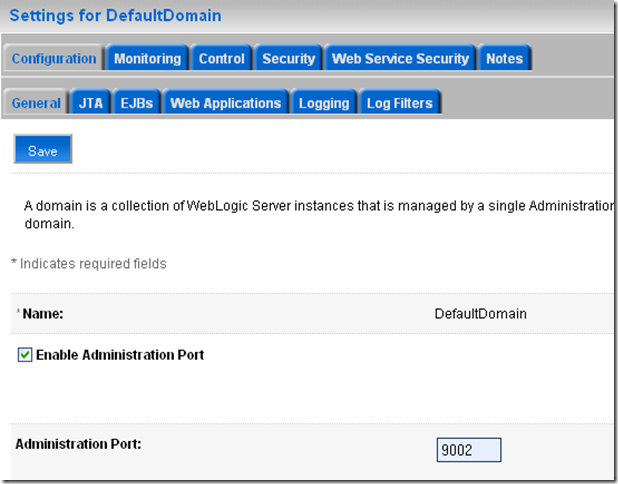The height and width of the screenshot is (484, 618).
Task: Focus the Administration Port input field
Action: coord(468,451)
